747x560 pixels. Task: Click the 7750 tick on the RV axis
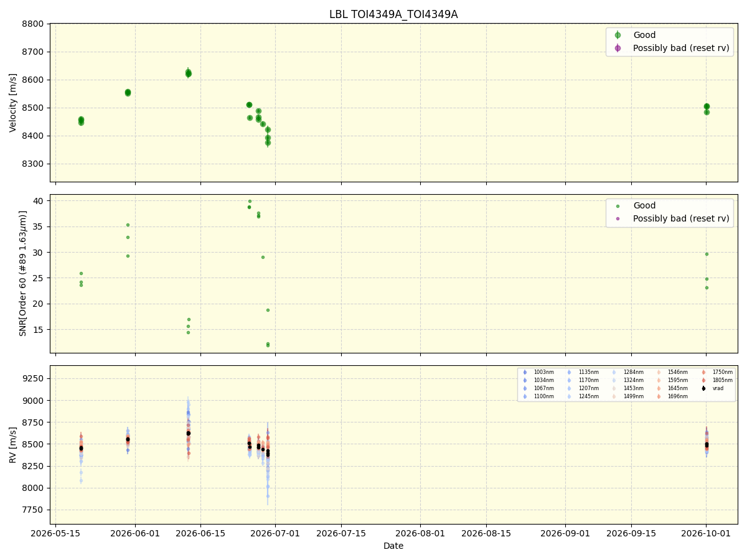pos(33,510)
